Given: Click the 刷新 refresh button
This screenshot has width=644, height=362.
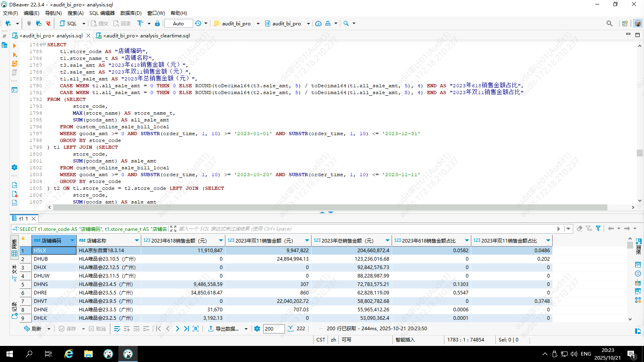Looking at the screenshot, I should [x=33, y=329].
